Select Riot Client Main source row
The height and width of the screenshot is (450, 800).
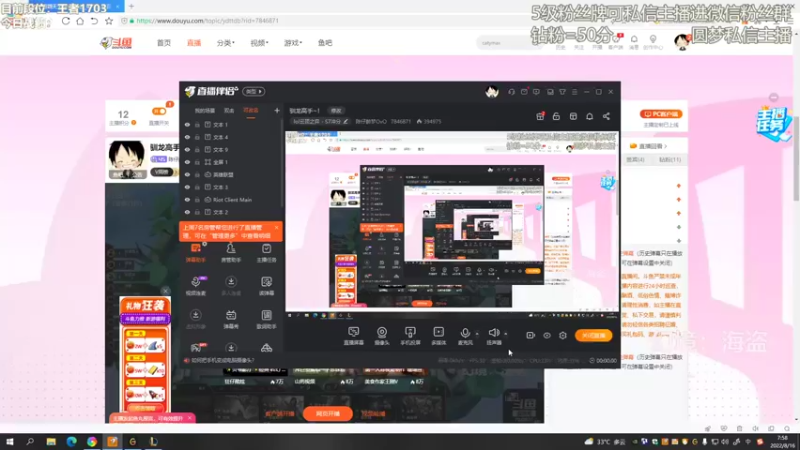pyautogui.click(x=231, y=199)
